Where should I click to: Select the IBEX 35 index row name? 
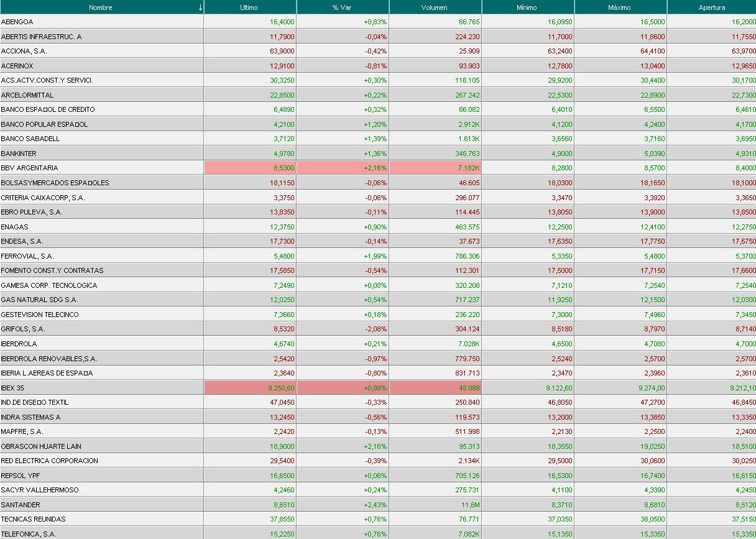(x=12, y=388)
